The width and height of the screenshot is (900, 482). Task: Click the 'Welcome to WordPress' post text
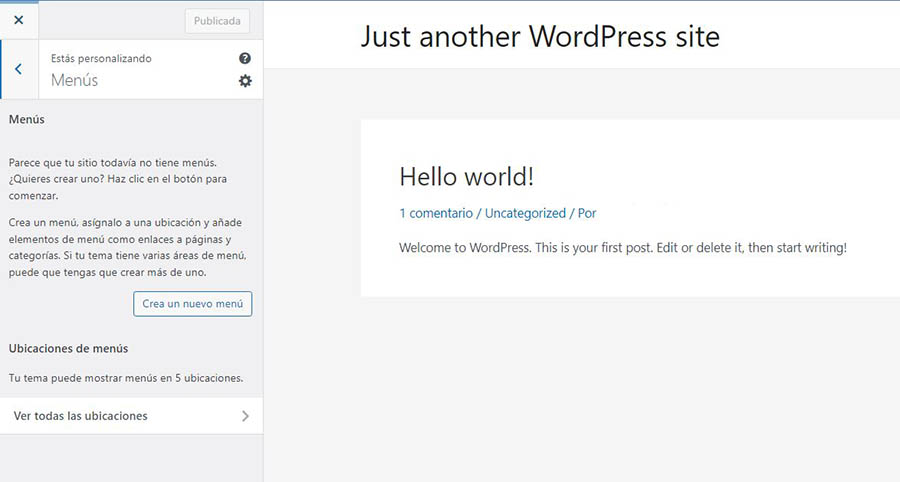(622, 247)
